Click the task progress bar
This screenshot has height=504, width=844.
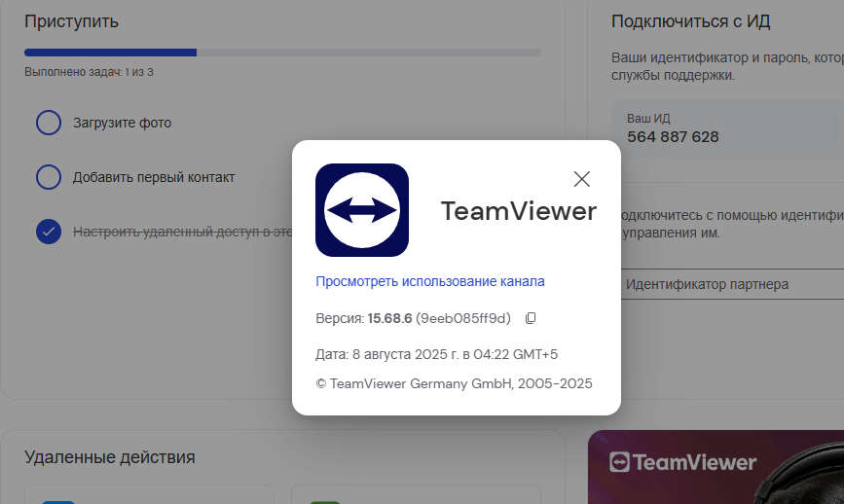pyautogui.click(x=282, y=53)
